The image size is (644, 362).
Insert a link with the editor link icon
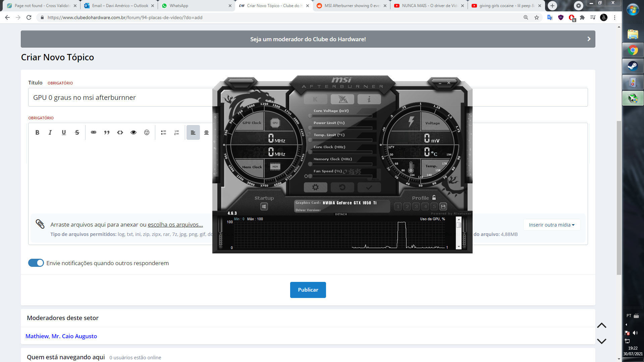coord(94,132)
